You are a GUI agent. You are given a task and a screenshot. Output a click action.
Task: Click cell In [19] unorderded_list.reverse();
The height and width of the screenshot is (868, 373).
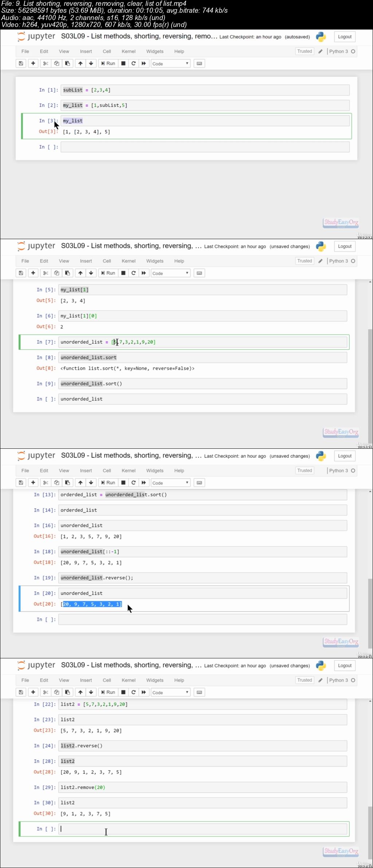tap(203, 578)
